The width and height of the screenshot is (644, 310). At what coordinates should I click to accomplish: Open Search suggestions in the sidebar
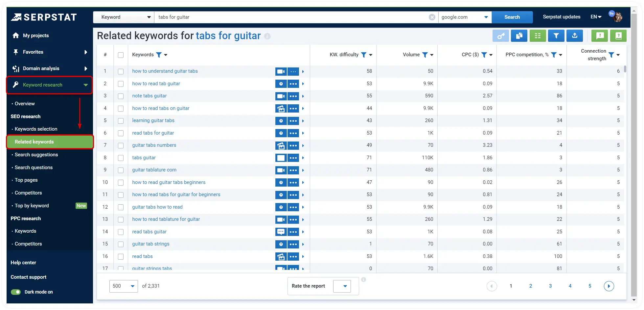[x=36, y=155]
